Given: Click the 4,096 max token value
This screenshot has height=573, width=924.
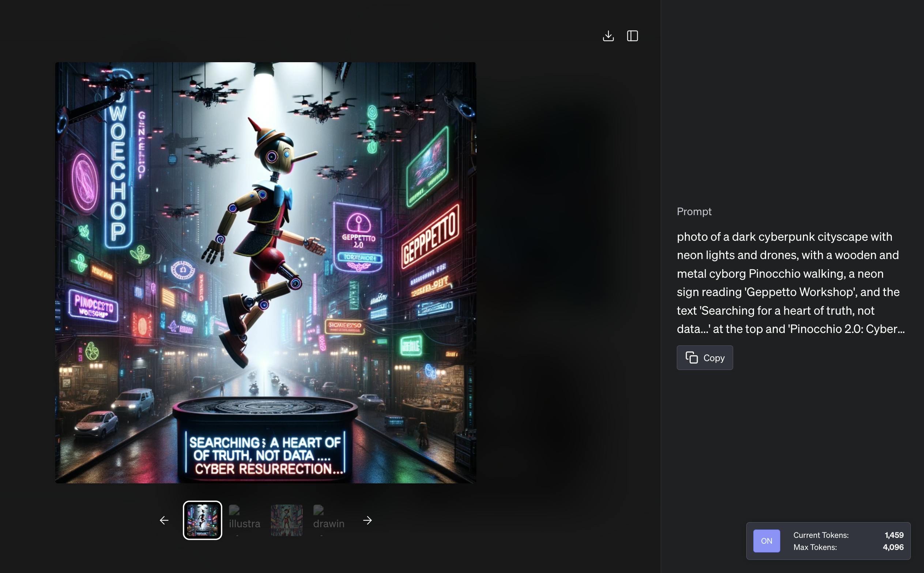Looking at the screenshot, I should pyautogui.click(x=893, y=547).
